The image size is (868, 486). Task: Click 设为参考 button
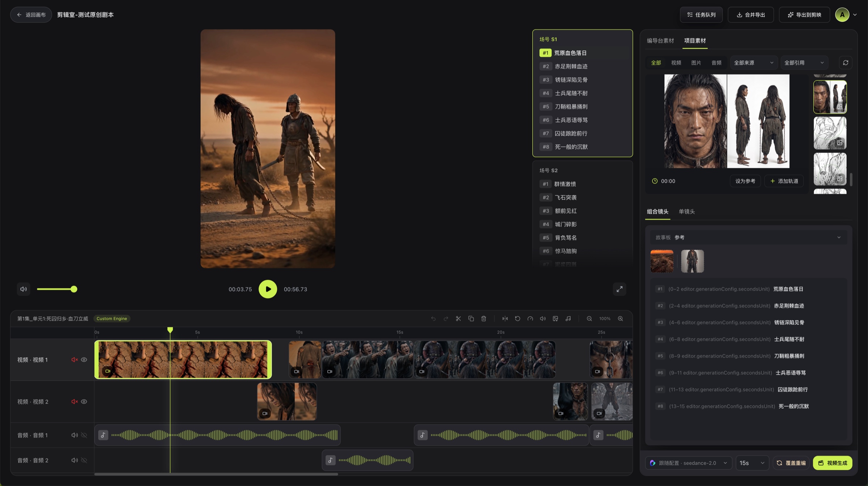coord(745,181)
